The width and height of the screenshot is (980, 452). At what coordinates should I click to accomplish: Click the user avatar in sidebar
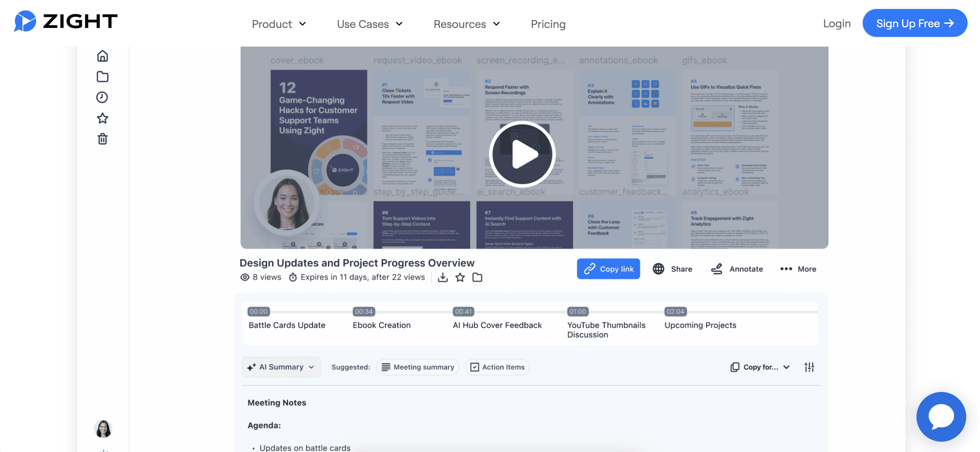(x=103, y=429)
